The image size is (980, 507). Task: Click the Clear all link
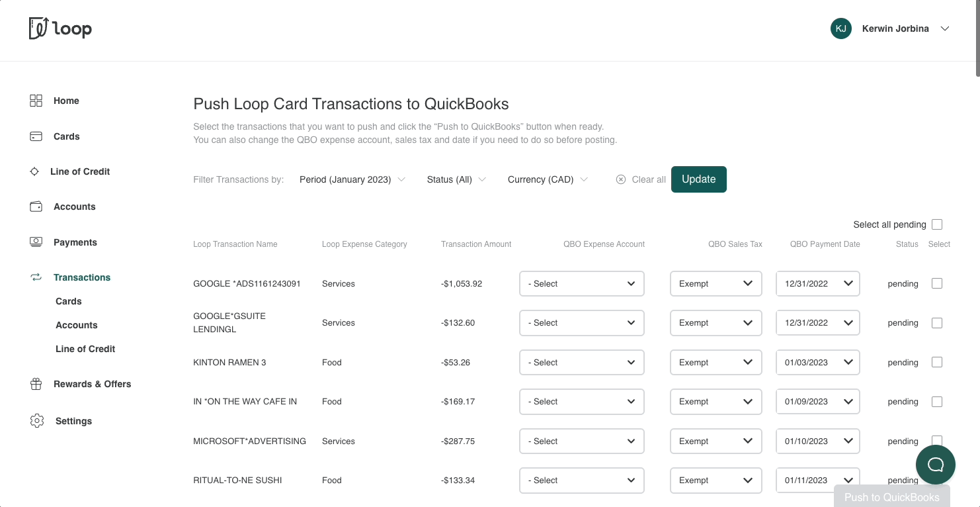pyautogui.click(x=649, y=179)
